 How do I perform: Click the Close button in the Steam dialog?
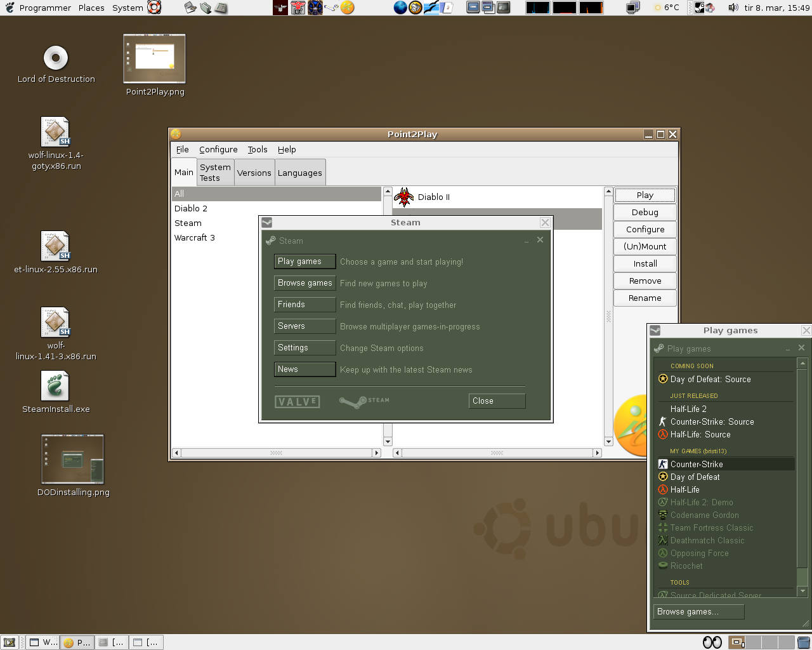497,401
